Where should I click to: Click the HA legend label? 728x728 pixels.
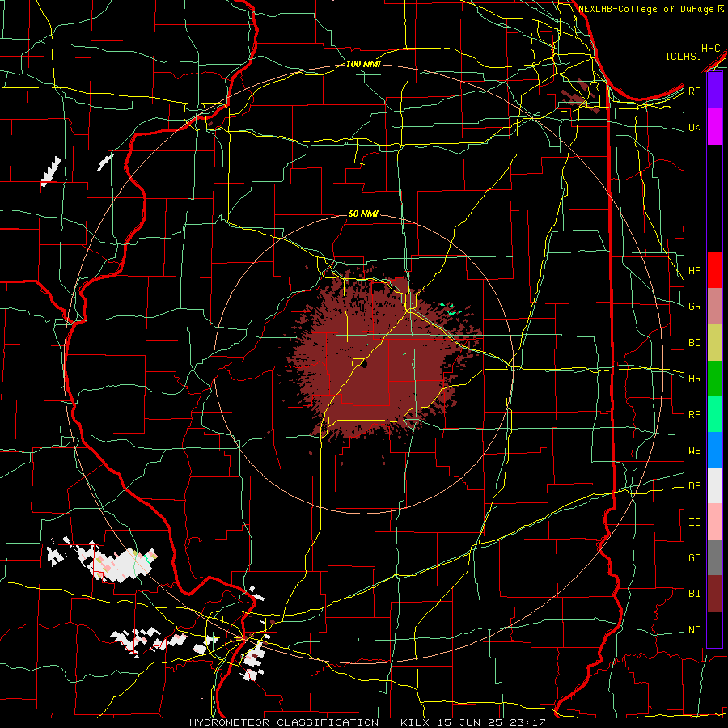pyautogui.click(x=694, y=271)
